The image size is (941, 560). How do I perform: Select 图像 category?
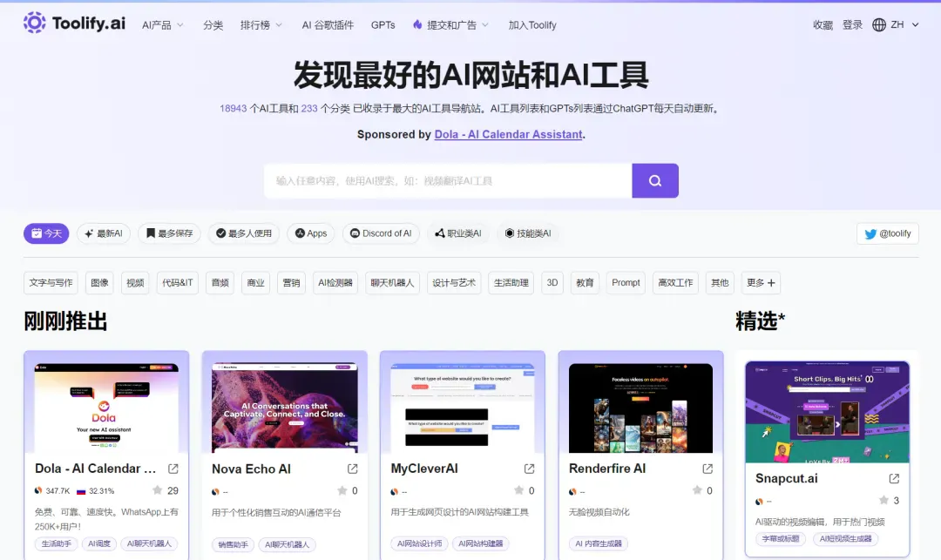point(99,282)
